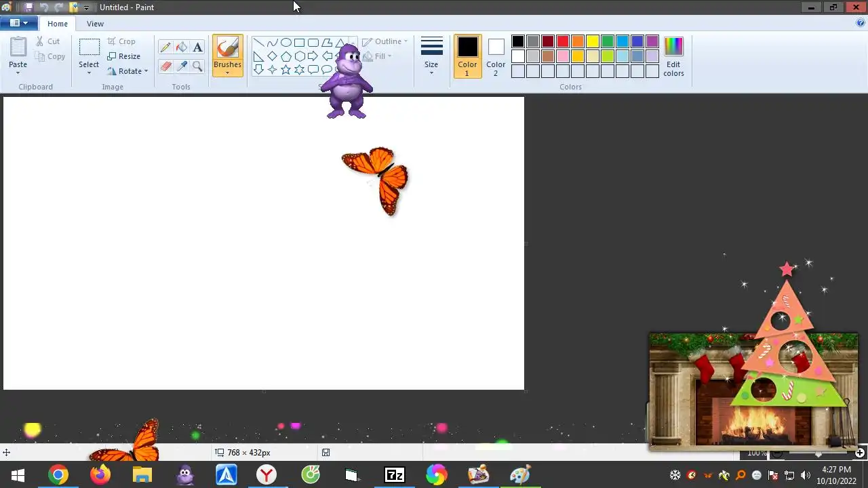Click the Resize button
Screen dimensions: 868x488
point(123,56)
